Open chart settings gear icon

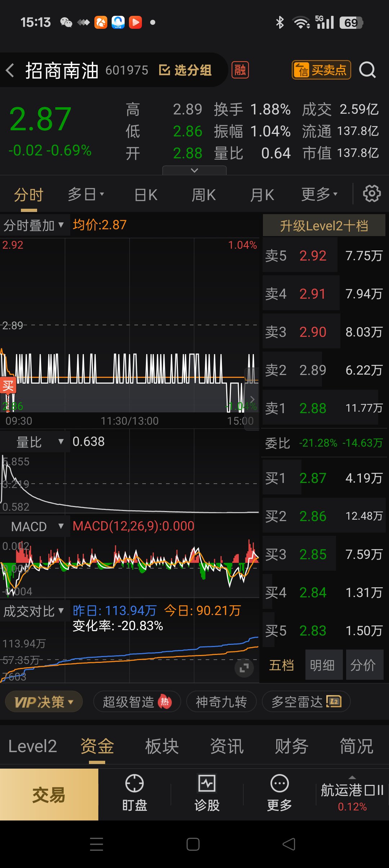372,194
